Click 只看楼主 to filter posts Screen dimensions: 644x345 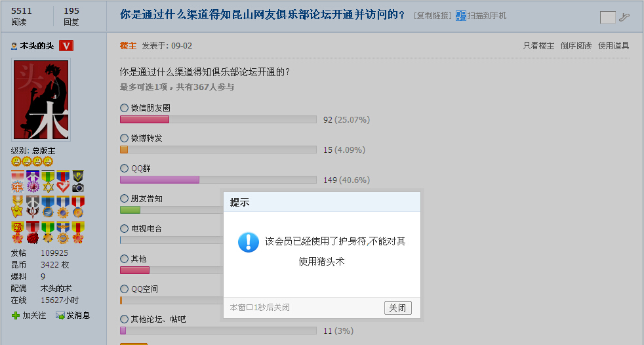coord(538,46)
